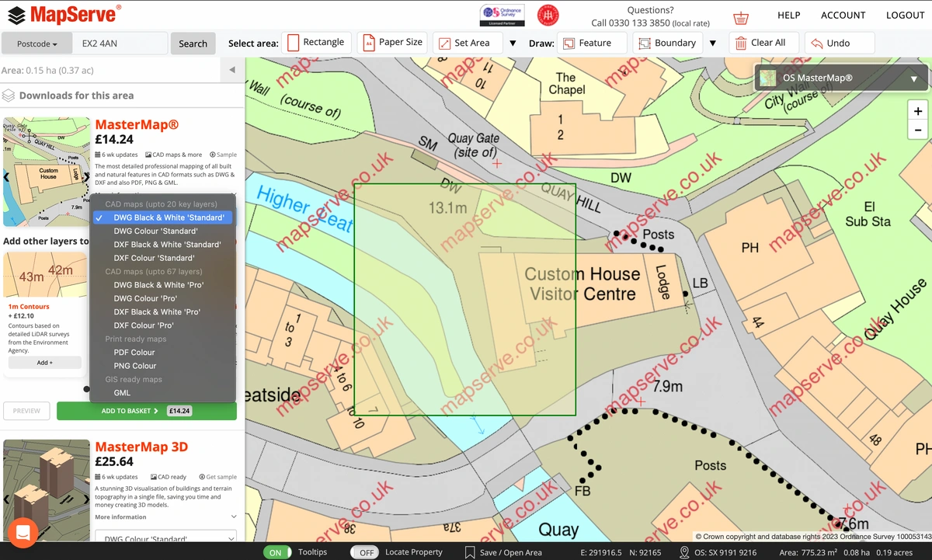
Task: Choose DXF Black & White 'Pro'
Action: click(162, 311)
